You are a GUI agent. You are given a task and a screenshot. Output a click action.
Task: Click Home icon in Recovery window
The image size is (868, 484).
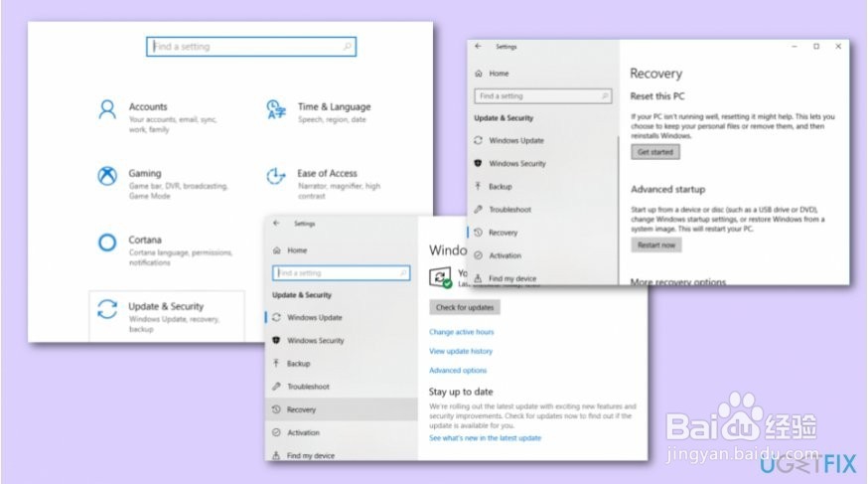coord(479,74)
